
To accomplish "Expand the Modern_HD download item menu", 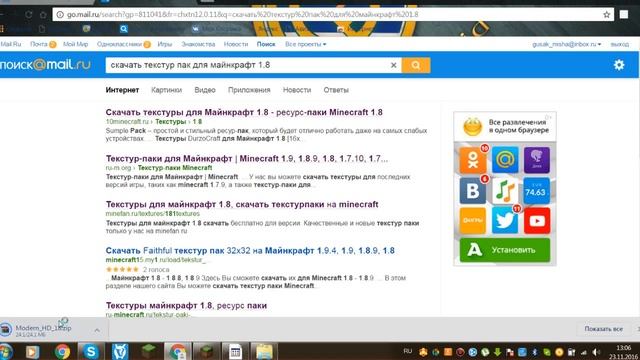I will [x=97, y=330].
